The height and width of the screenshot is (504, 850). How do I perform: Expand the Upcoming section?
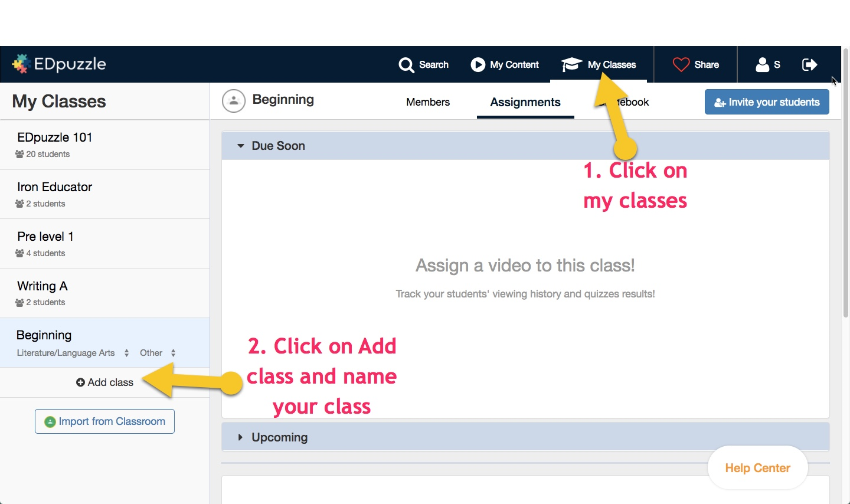click(x=240, y=437)
